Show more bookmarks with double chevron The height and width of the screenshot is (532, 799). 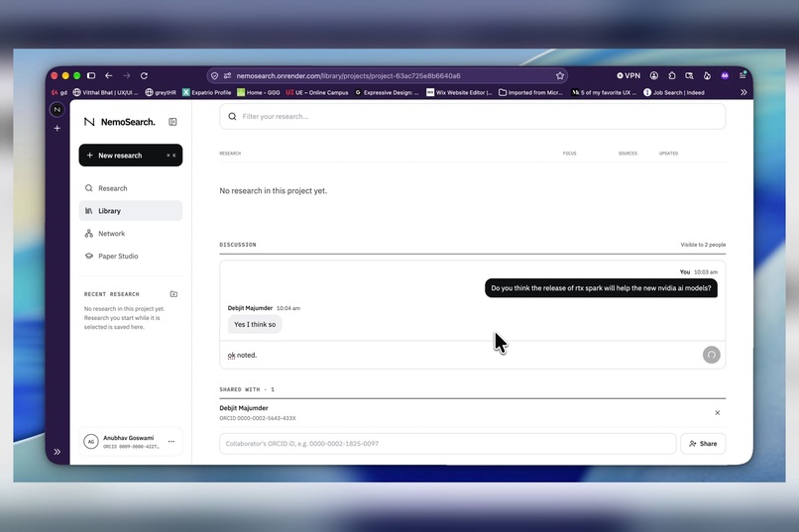(743, 92)
